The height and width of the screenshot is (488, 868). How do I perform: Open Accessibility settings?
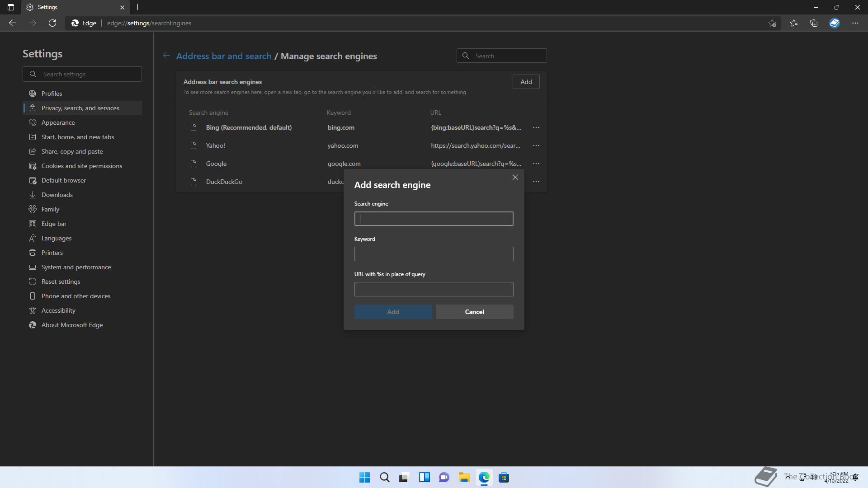[82, 310]
